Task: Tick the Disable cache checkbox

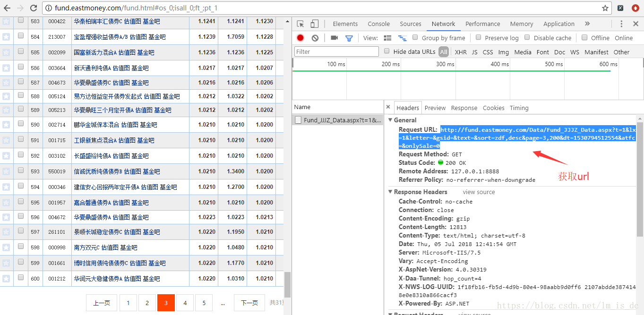Action: coord(528,37)
